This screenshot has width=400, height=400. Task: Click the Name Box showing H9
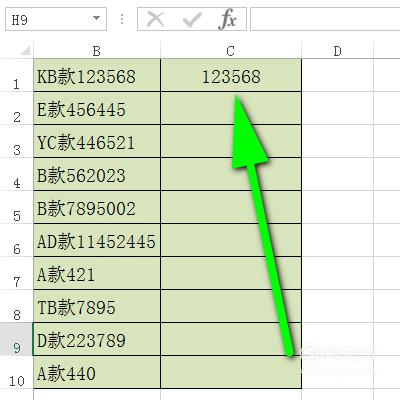pos(56,19)
